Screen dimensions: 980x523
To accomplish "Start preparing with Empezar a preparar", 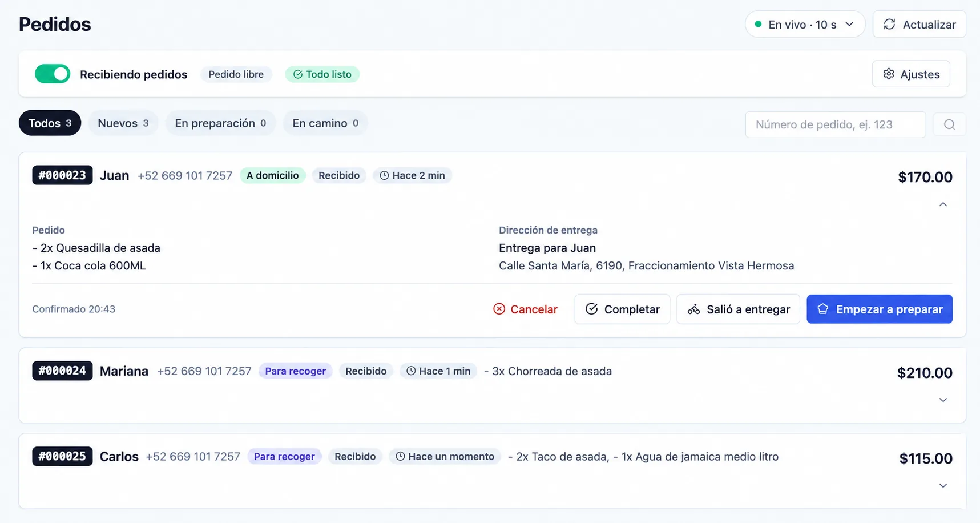I will coord(880,309).
